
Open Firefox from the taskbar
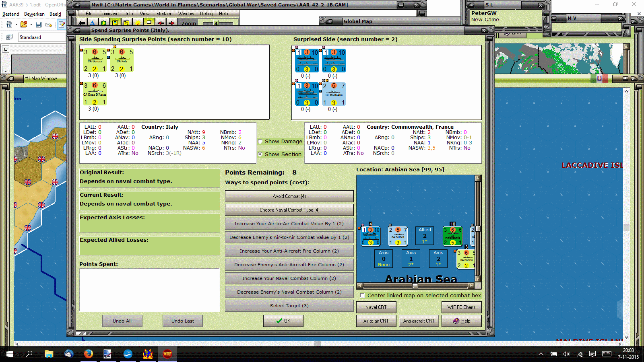pos(88,354)
